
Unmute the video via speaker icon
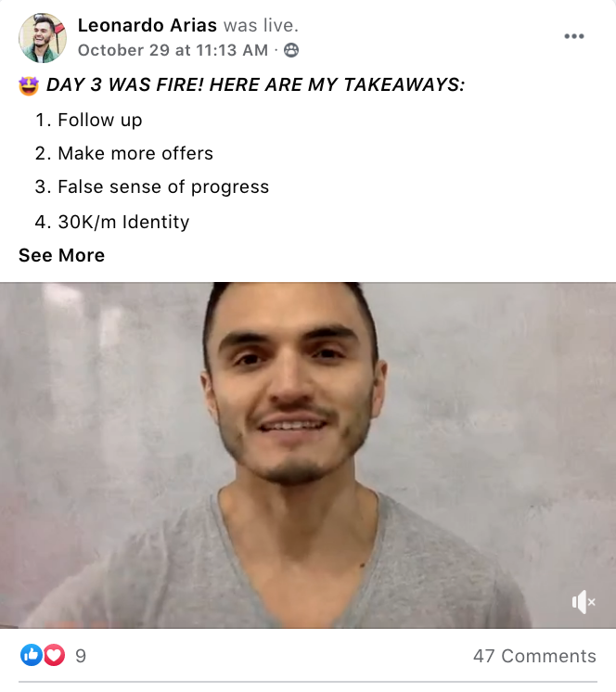pos(584,602)
